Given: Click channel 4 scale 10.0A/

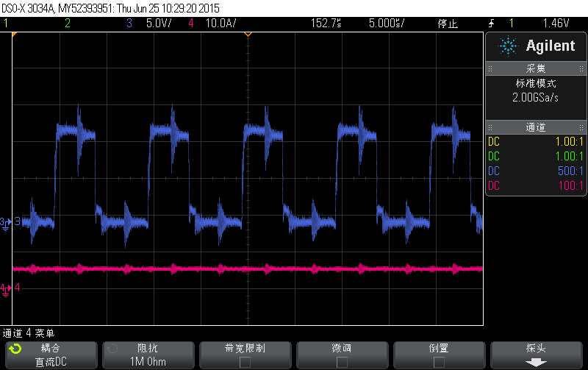Looking at the screenshot, I should pos(221,24).
